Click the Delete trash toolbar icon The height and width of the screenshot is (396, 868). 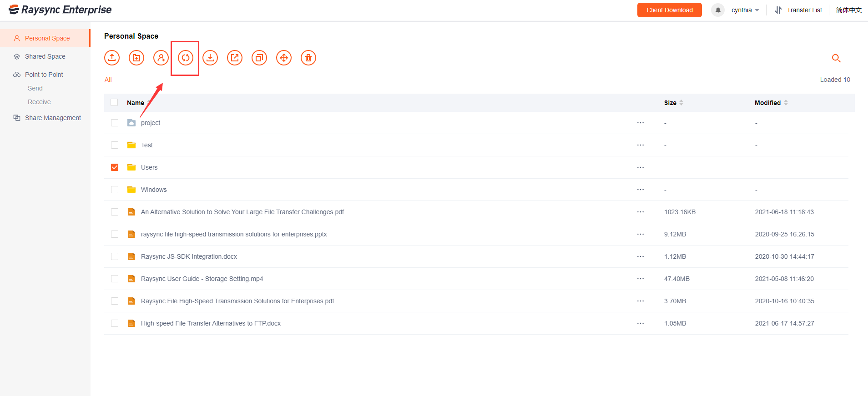click(308, 58)
